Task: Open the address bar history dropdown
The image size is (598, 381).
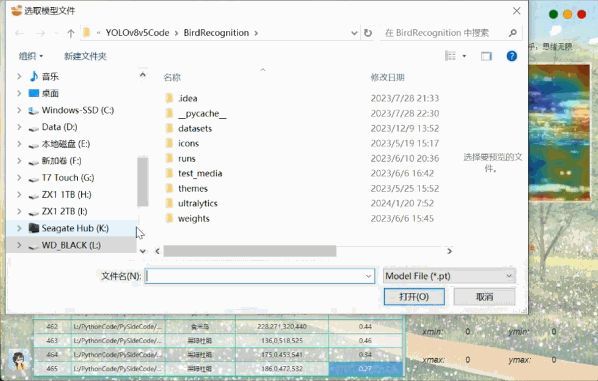Action: tap(354, 33)
